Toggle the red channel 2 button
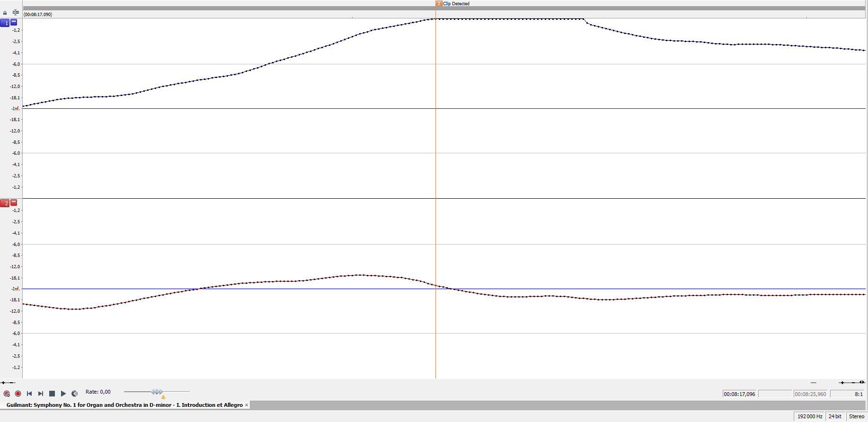 (5, 203)
